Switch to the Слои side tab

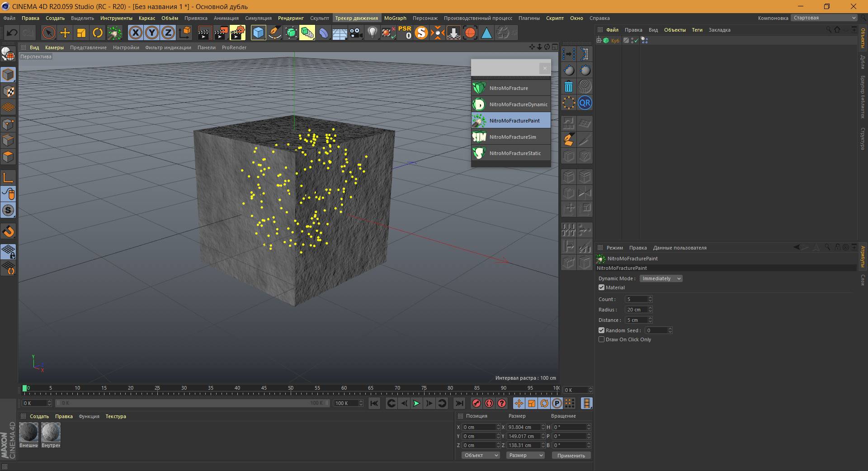pyautogui.click(x=863, y=280)
